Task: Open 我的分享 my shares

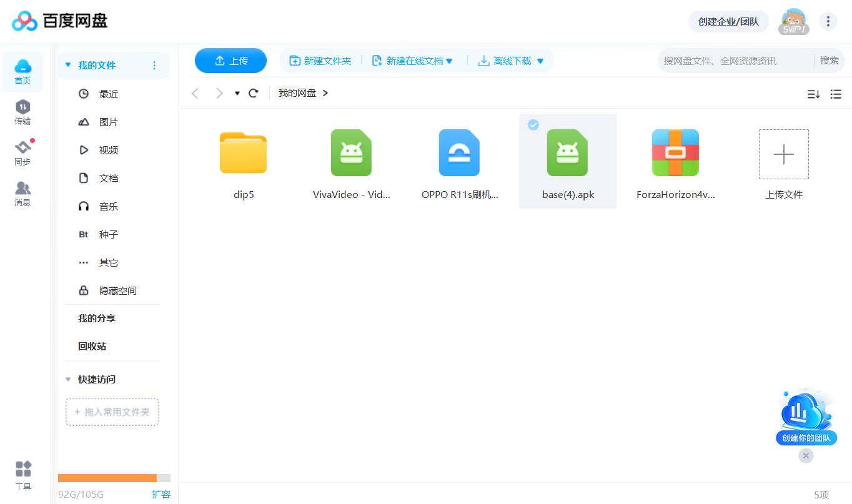Action: (97, 319)
